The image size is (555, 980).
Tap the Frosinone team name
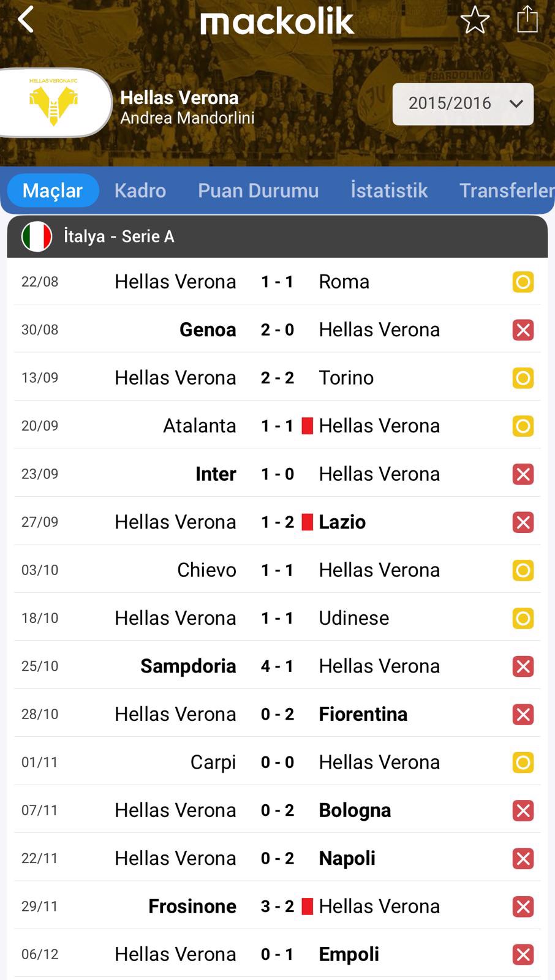pyautogui.click(x=192, y=907)
